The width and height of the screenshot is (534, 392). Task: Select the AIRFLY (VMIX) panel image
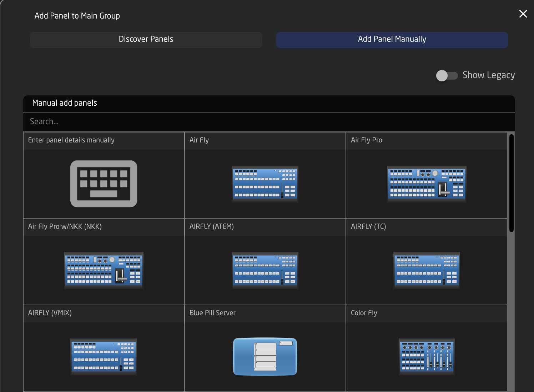[x=104, y=357]
